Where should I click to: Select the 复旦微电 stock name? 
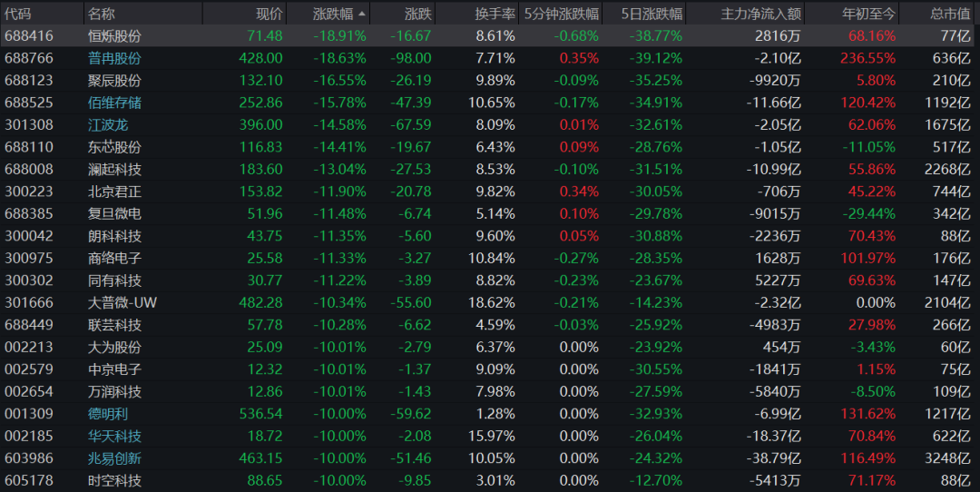pyautogui.click(x=115, y=214)
